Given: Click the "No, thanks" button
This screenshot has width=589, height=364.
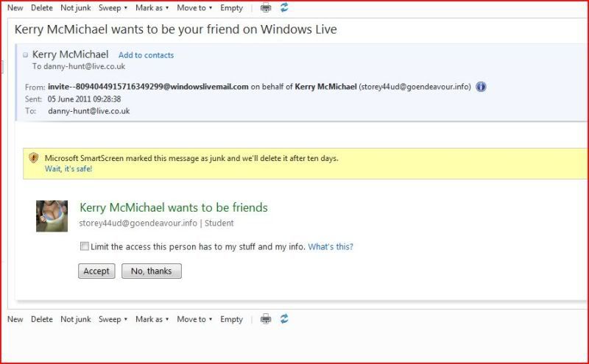Looking at the screenshot, I should [x=152, y=271].
